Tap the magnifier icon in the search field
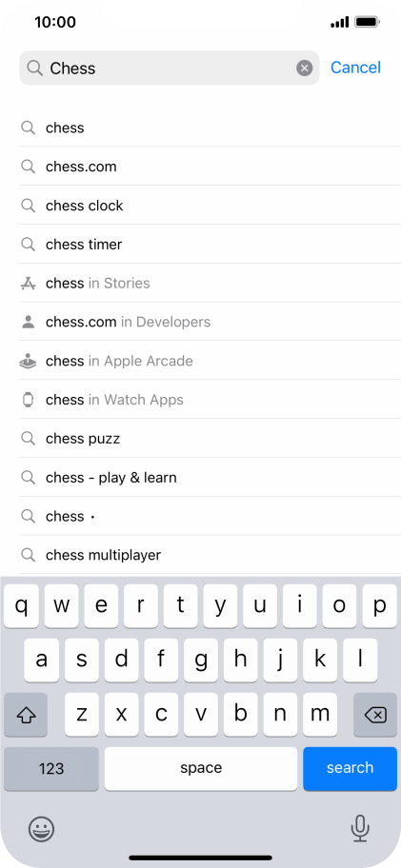Screen dimensions: 401x868 (35, 69)
